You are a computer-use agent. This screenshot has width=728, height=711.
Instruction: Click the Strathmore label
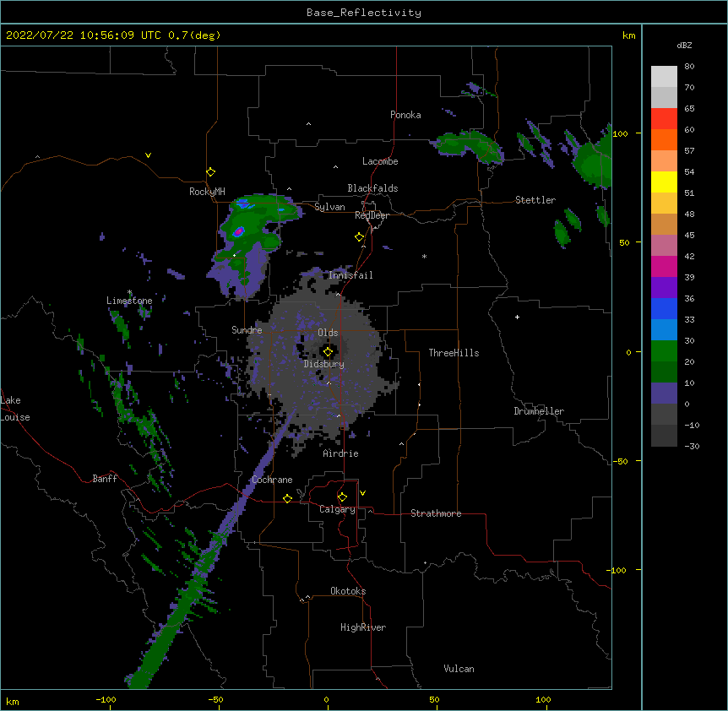tap(436, 513)
